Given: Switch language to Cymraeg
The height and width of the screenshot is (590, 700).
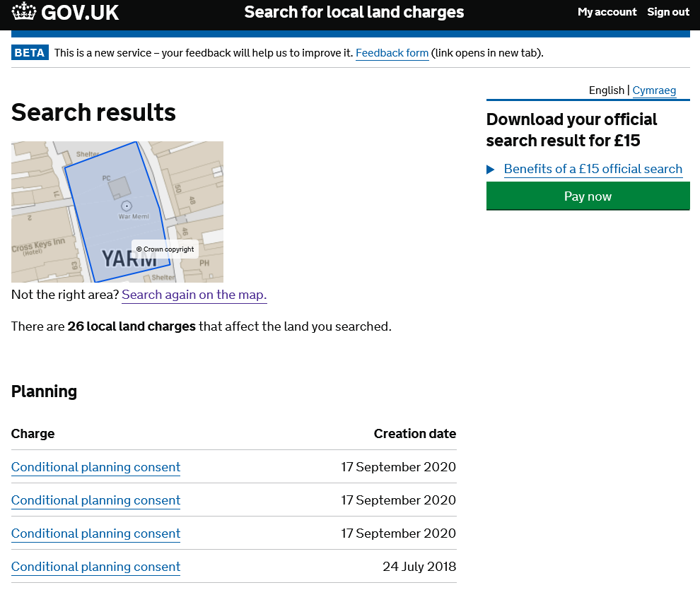Looking at the screenshot, I should (654, 90).
